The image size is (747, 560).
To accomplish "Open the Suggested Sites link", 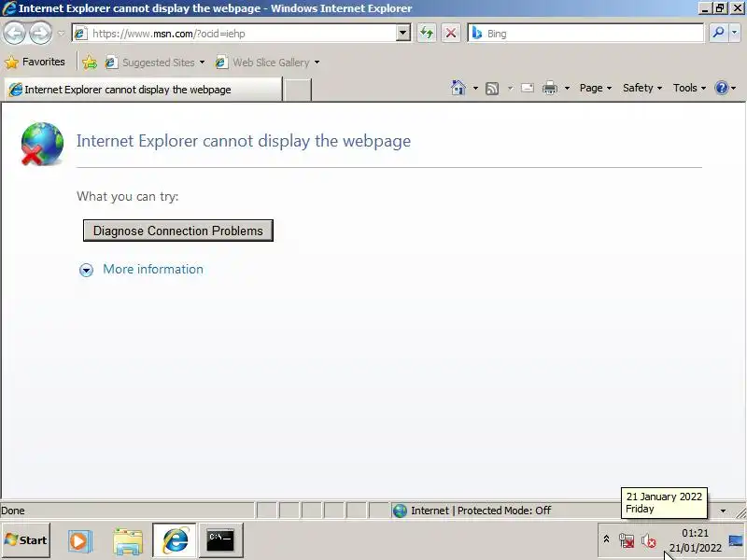I will pyautogui.click(x=155, y=63).
